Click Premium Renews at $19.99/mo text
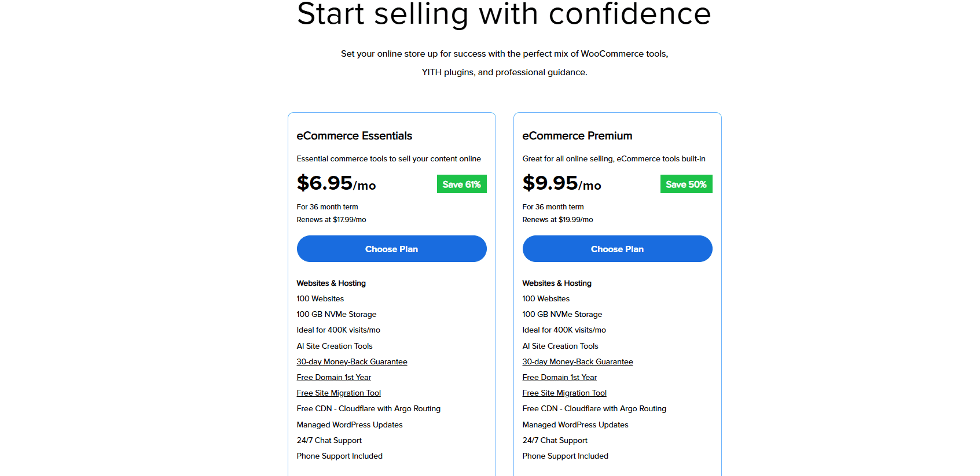Viewport: 980px width, 476px height. coord(557,220)
